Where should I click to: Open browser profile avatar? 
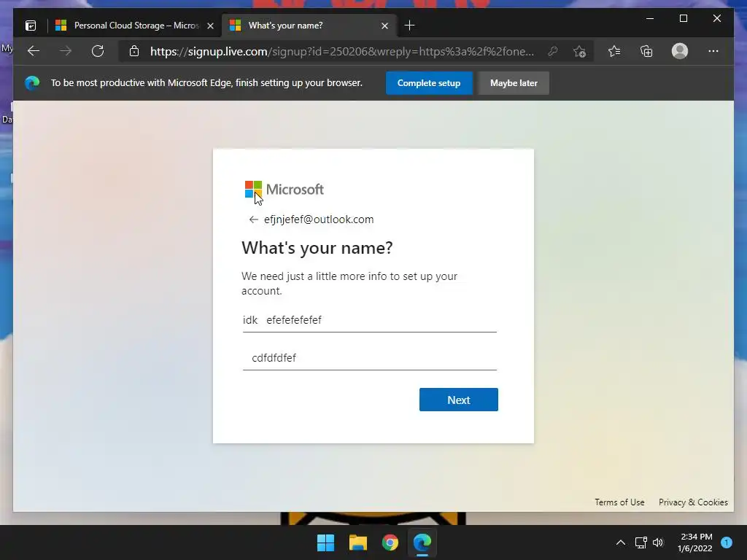pyautogui.click(x=679, y=51)
